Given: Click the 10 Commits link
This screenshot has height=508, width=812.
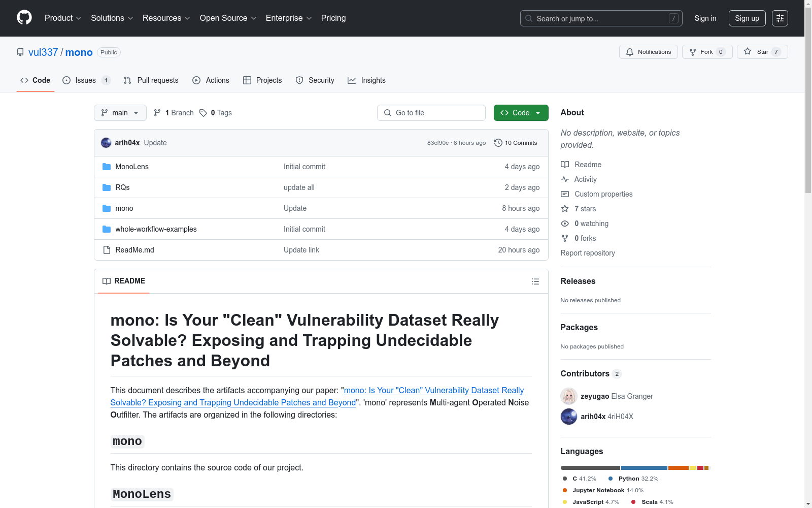Looking at the screenshot, I should click(x=516, y=143).
